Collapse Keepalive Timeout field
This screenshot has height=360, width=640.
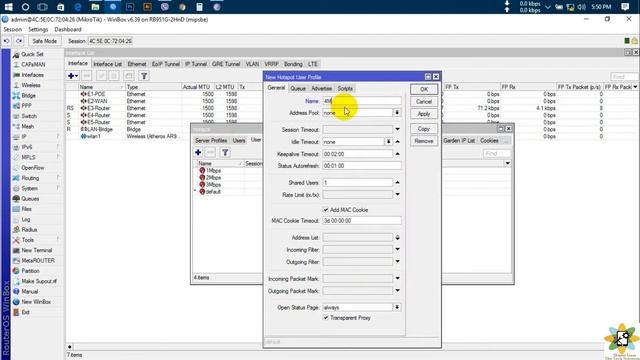click(397, 154)
